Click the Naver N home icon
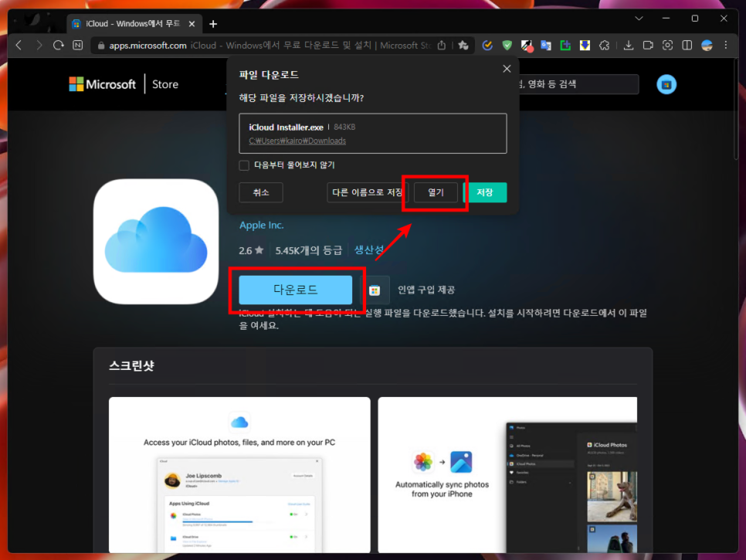746x560 pixels. click(x=77, y=46)
